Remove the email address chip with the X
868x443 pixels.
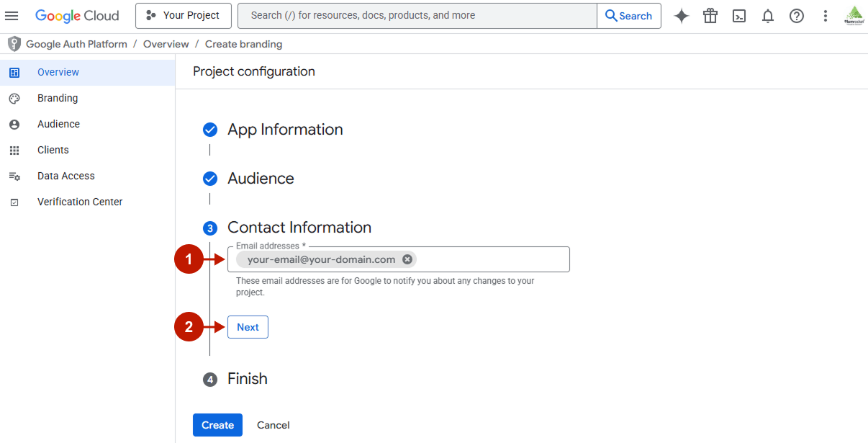point(407,259)
